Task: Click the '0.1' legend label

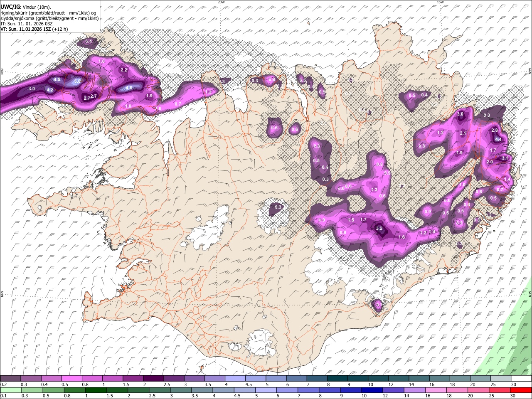Action: (x=3, y=396)
